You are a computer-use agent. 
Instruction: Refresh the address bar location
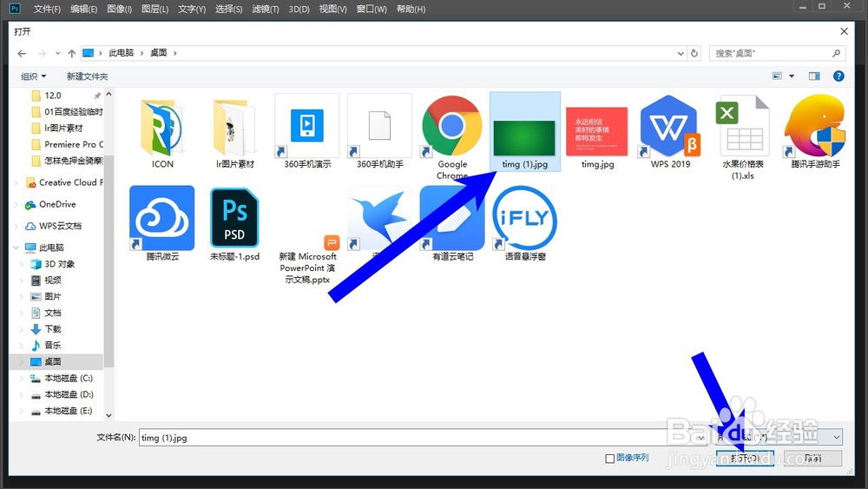pos(694,53)
